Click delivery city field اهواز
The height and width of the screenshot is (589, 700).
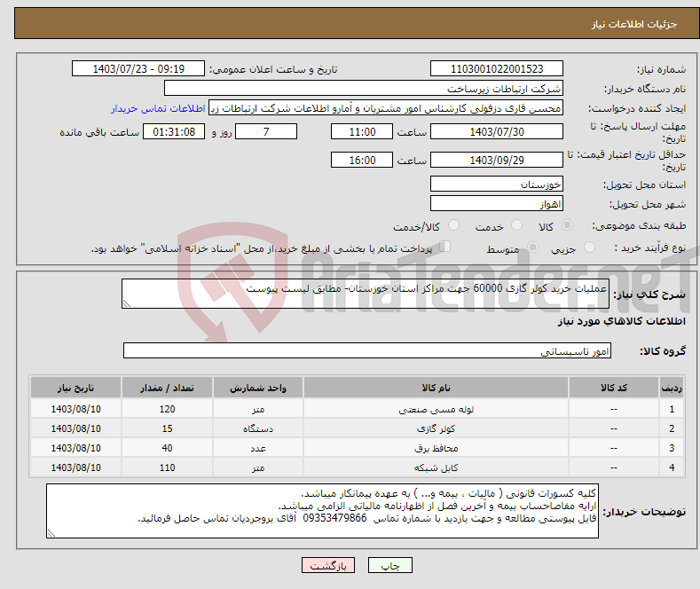tap(497, 203)
